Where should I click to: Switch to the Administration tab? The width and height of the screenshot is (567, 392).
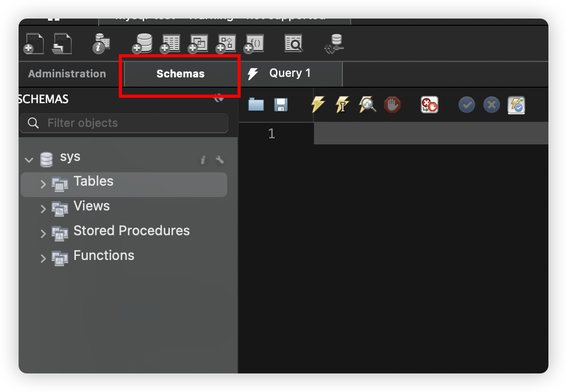[67, 74]
